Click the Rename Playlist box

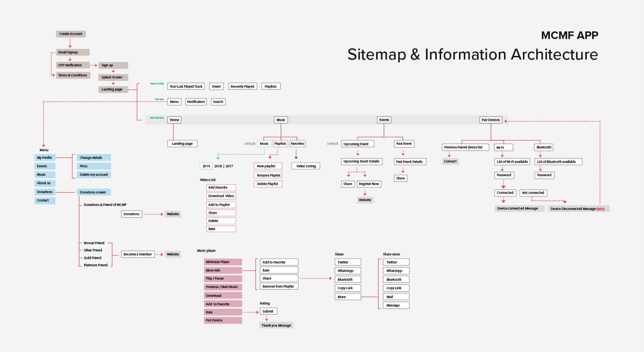point(268,175)
